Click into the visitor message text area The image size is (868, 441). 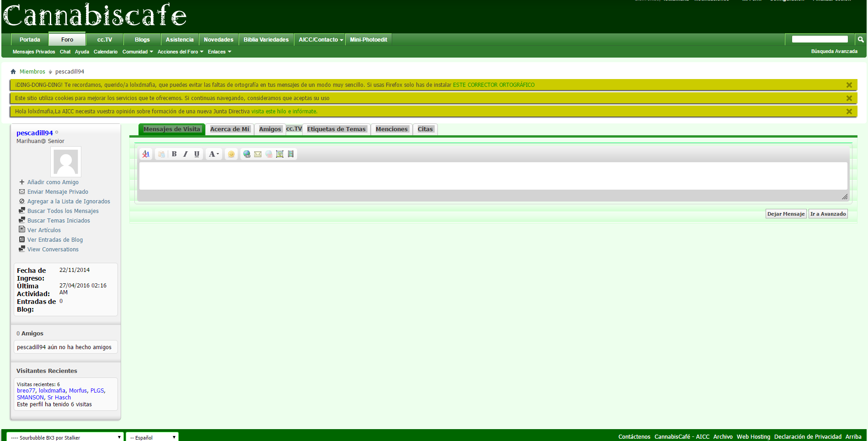(493, 176)
